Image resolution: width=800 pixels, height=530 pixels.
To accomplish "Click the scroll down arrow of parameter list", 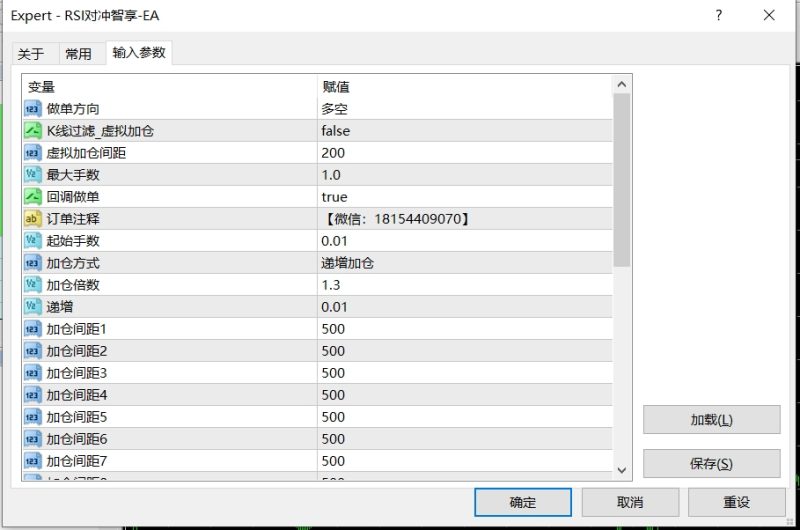I will coord(621,470).
